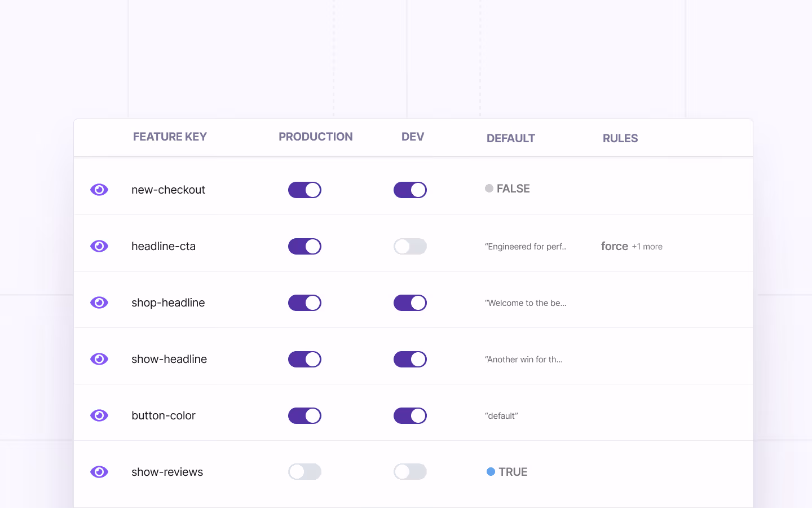The image size is (812, 508).
Task: Click the eye icon for button-color
Action: tap(99, 415)
